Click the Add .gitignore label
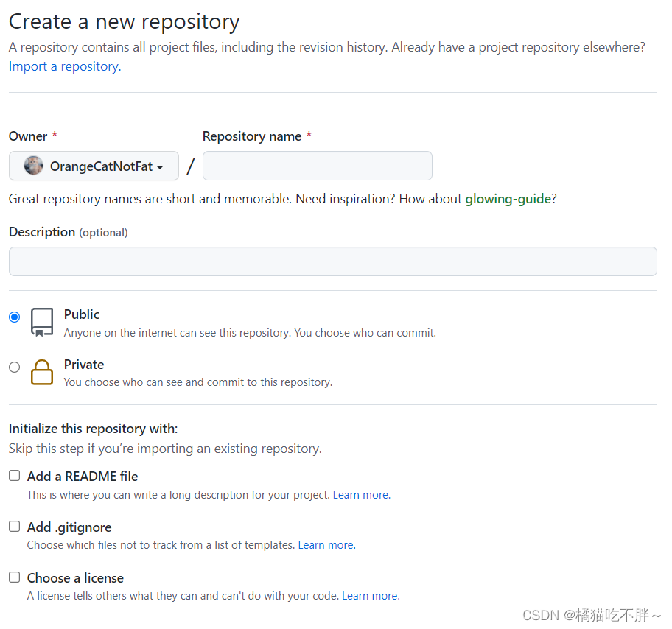The height and width of the screenshot is (629, 672). [x=69, y=527]
